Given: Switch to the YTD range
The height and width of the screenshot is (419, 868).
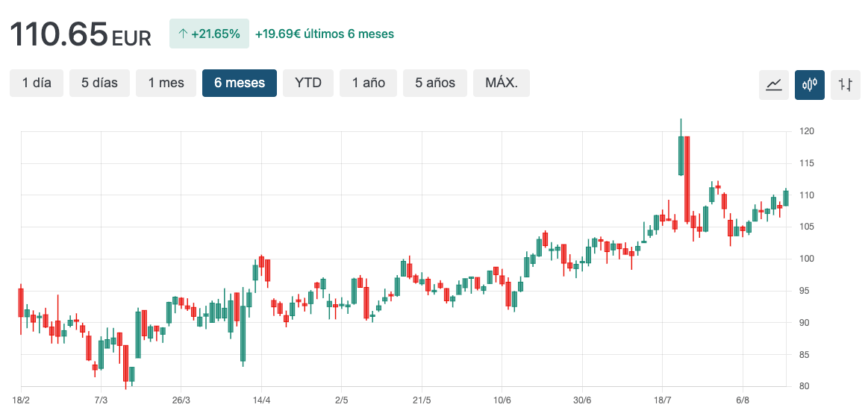Looking at the screenshot, I should coord(308,83).
